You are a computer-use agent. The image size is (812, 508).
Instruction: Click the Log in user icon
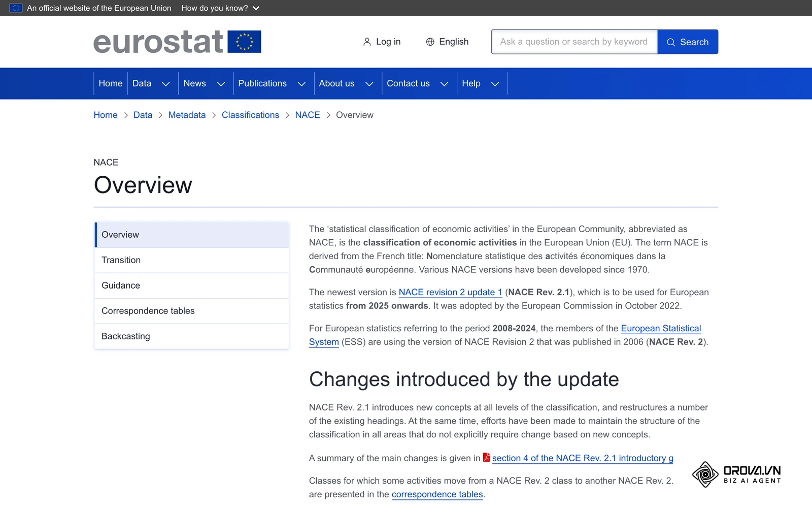[x=367, y=42]
